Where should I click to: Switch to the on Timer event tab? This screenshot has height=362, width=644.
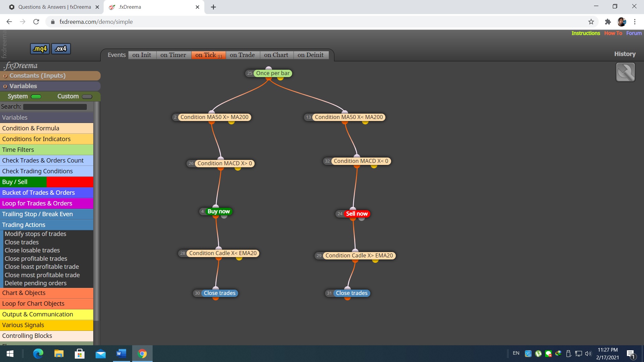(x=173, y=55)
